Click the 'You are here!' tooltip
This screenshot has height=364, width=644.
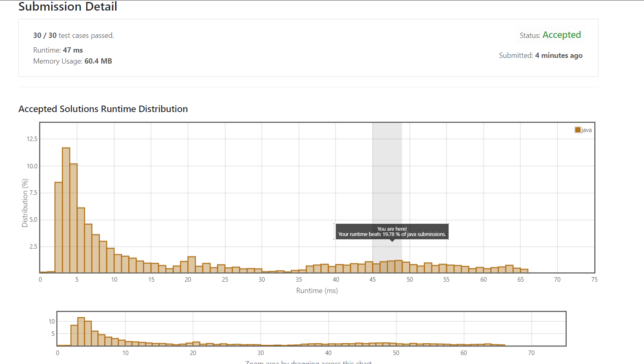coord(391,232)
